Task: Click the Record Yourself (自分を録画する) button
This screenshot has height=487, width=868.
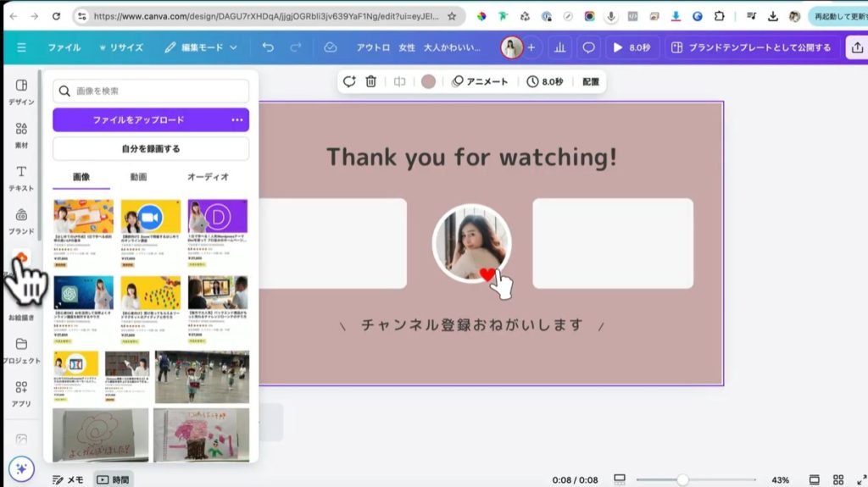Action: (151, 149)
